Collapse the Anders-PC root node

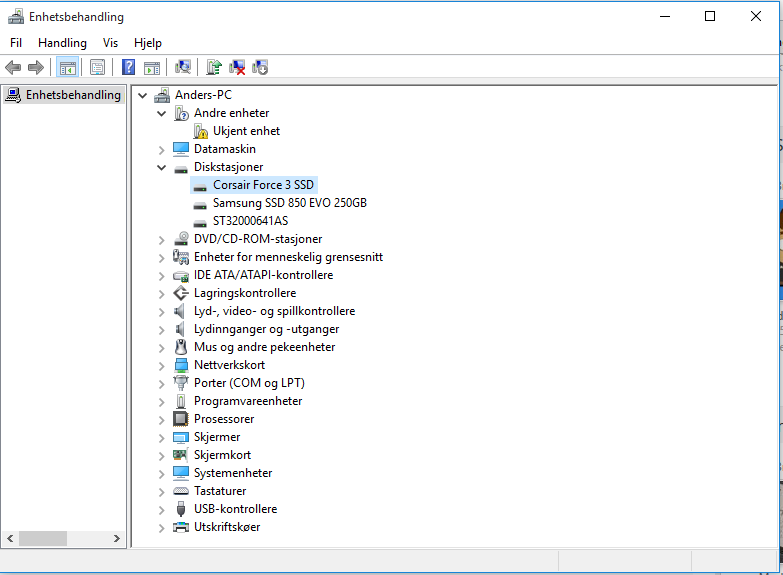click(x=143, y=95)
